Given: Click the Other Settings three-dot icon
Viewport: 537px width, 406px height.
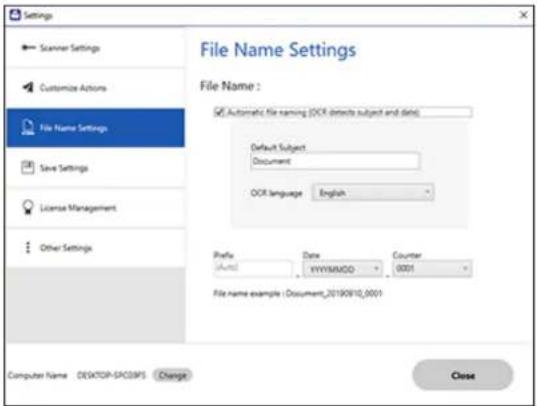Looking at the screenshot, I should click(28, 247).
